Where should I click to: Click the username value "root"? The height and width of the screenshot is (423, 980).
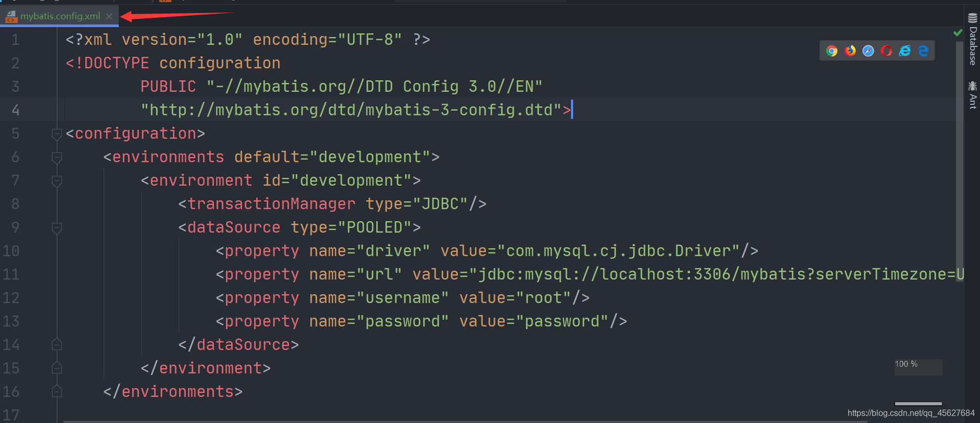543,298
